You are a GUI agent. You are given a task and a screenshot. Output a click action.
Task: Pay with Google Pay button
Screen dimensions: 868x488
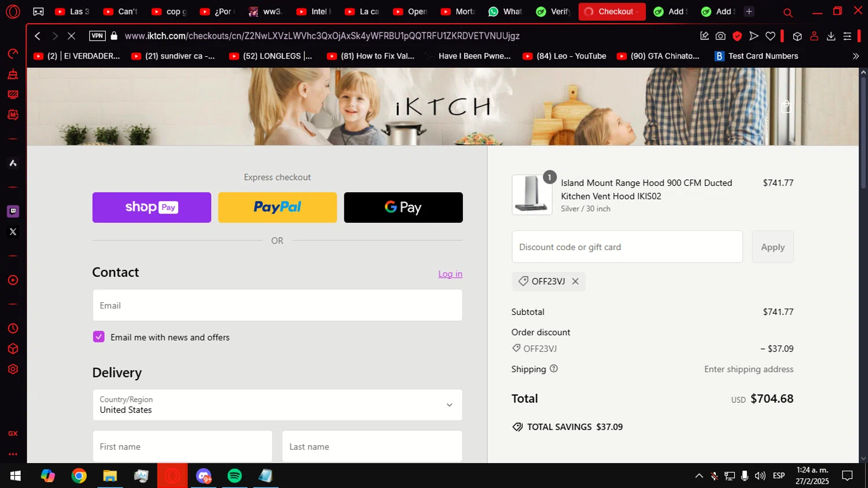tap(403, 207)
